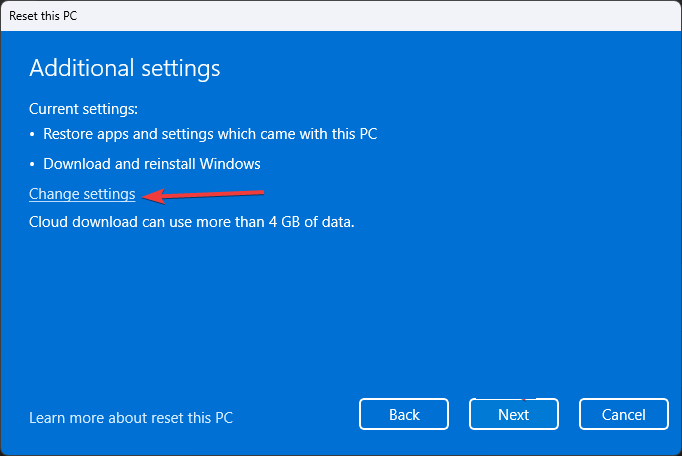The image size is (682, 456).
Task: Click the red arrow annotation
Action: [205, 193]
